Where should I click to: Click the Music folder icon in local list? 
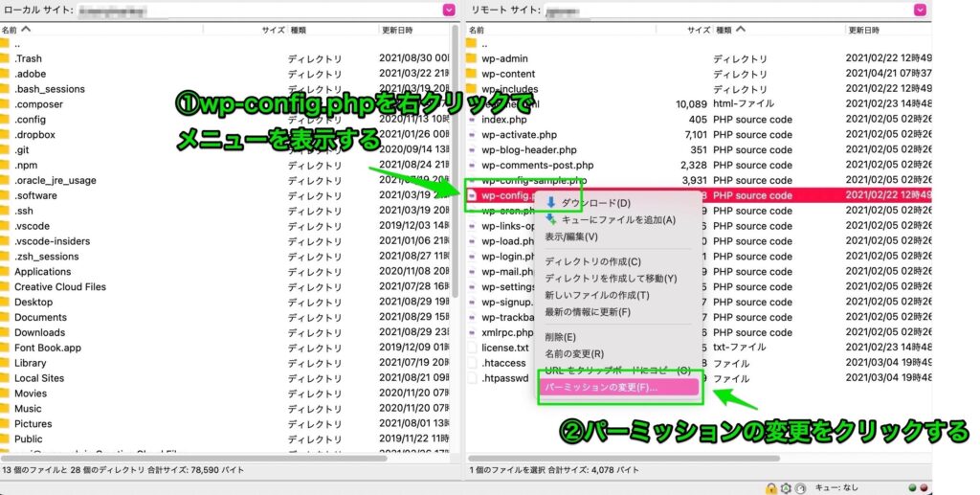(5, 409)
